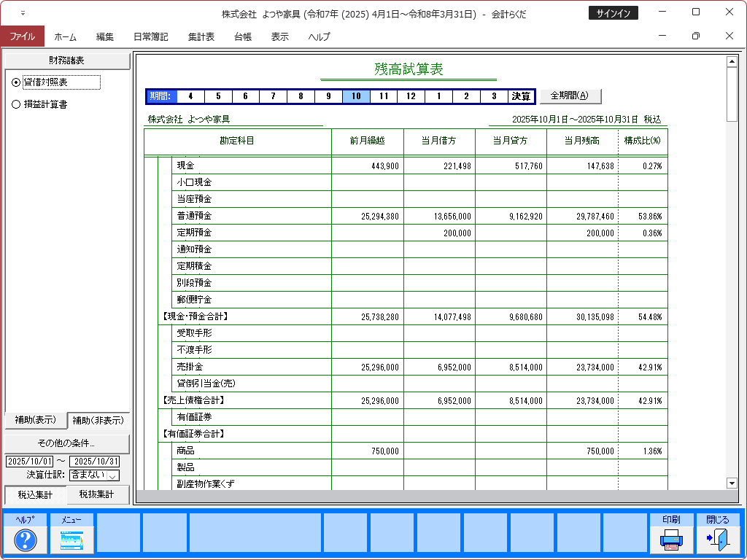Open the ファイル menu

pos(22,36)
